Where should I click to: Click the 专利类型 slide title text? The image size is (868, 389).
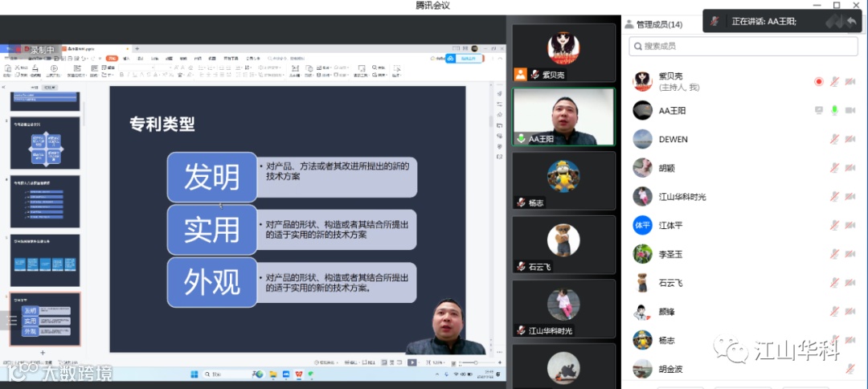[162, 124]
